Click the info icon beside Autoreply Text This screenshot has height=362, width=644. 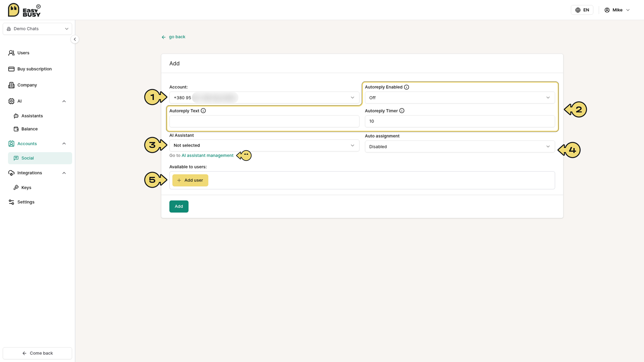(203, 111)
